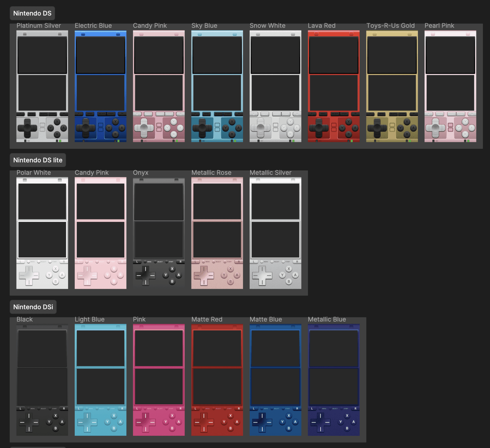Pick the Pearl Pink skin thumbnail
The width and height of the screenshot is (490, 448).
coord(450,86)
